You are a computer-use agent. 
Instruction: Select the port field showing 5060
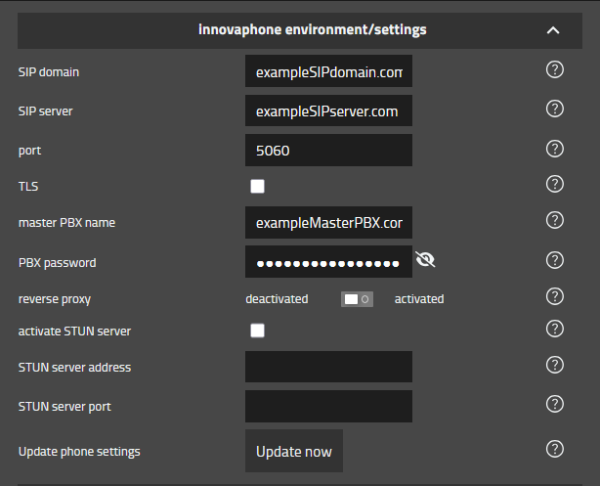point(329,150)
